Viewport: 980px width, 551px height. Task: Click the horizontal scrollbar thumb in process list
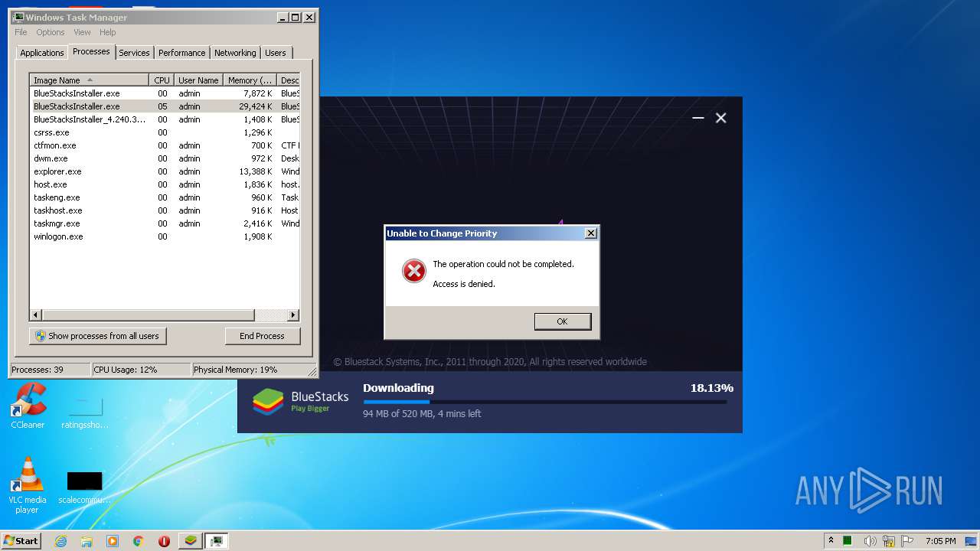click(148, 315)
